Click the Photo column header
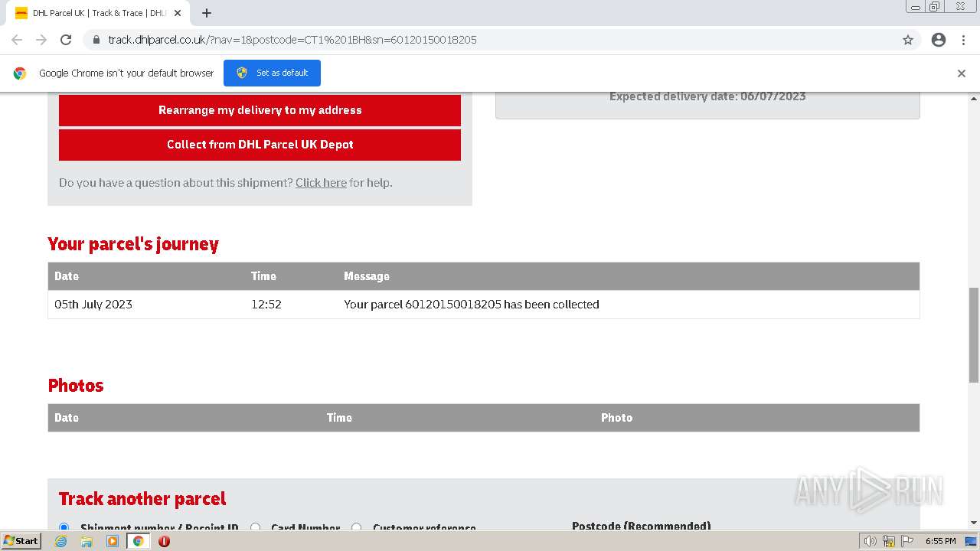Image resolution: width=980 pixels, height=551 pixels. pos(617,418)
